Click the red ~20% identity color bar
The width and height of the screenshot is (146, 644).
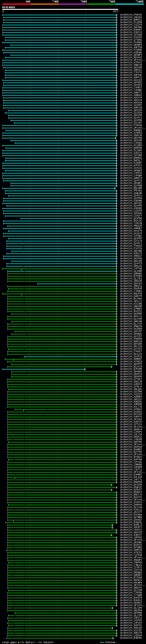(16, 4)
